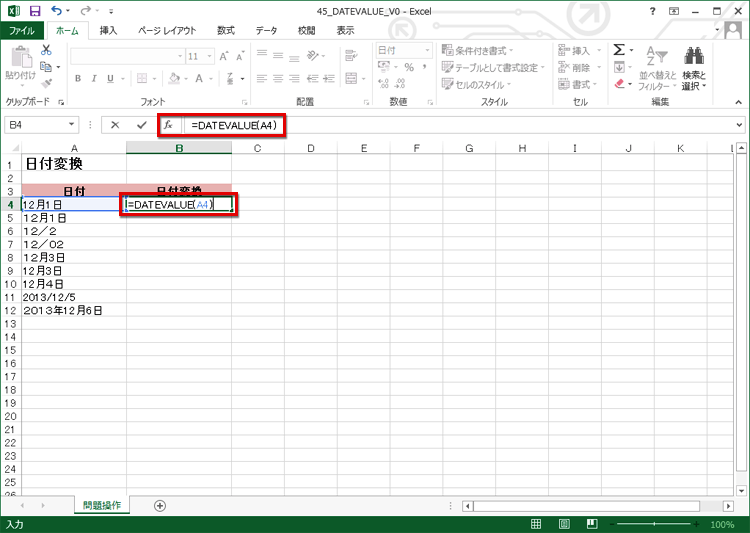The height and width of the screenshot is (533, 750).
Task: Toggle middle vertical alignment
Action: (x=278, y=56)
